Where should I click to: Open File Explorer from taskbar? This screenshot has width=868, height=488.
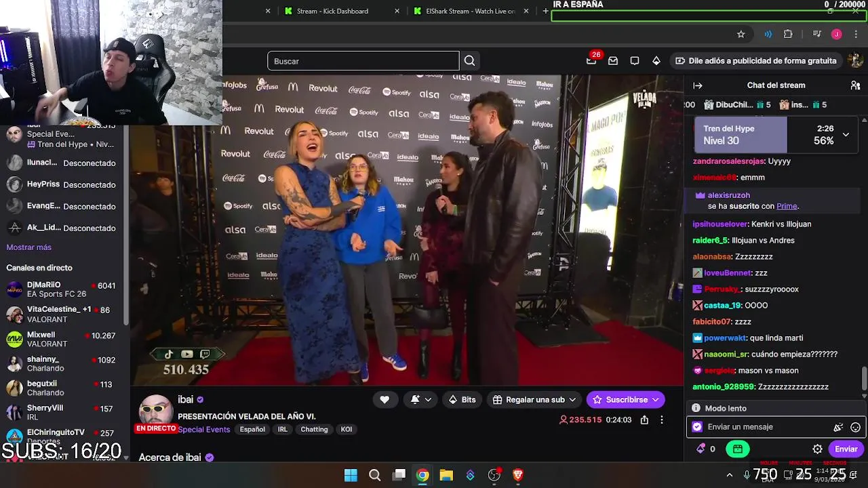pyautogui.click(x=446, y=475)
